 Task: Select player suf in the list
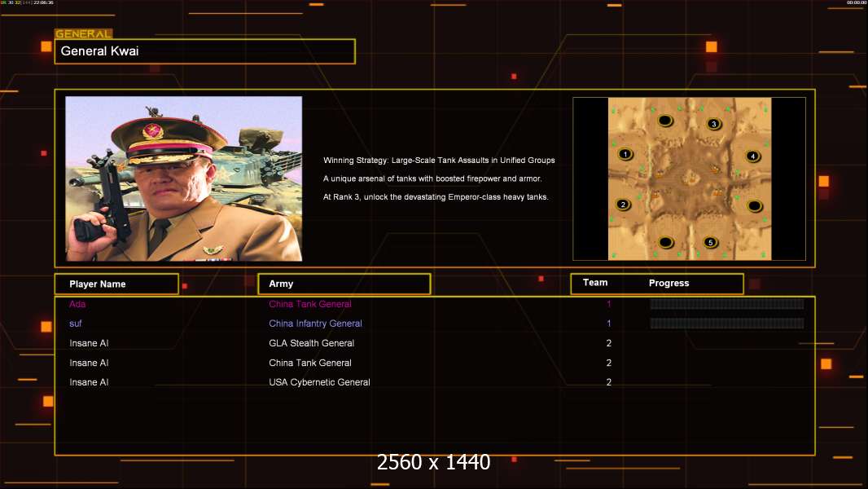click(75, 324)
